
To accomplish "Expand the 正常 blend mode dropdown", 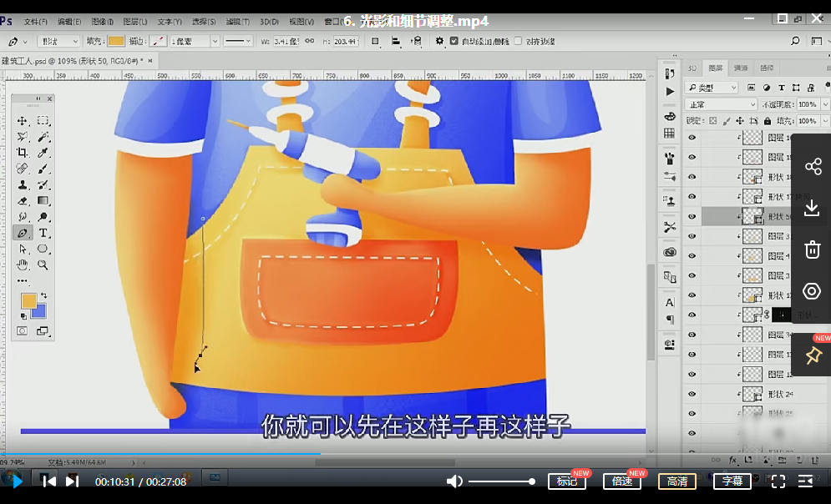I will [x=720, y=104].
